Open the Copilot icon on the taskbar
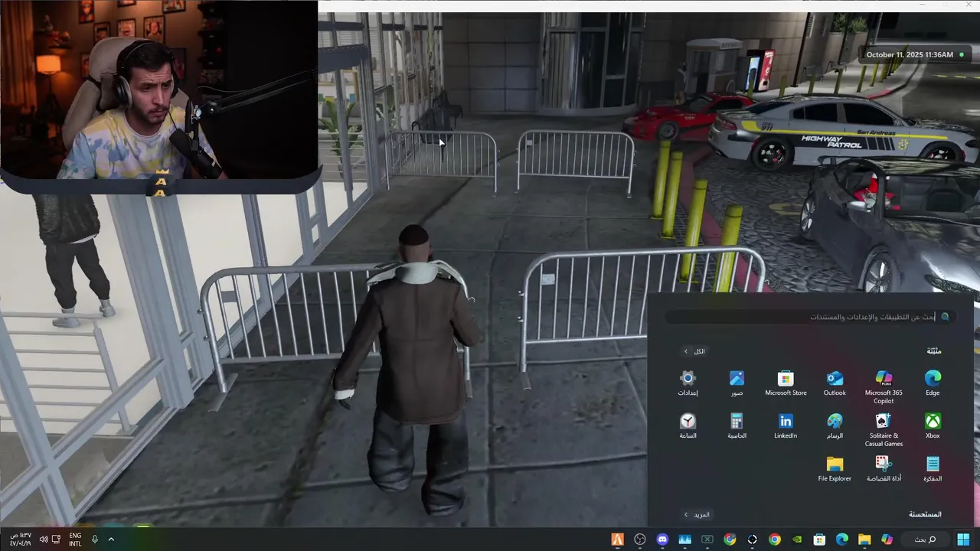980x551 pixels. pos(887,540)
